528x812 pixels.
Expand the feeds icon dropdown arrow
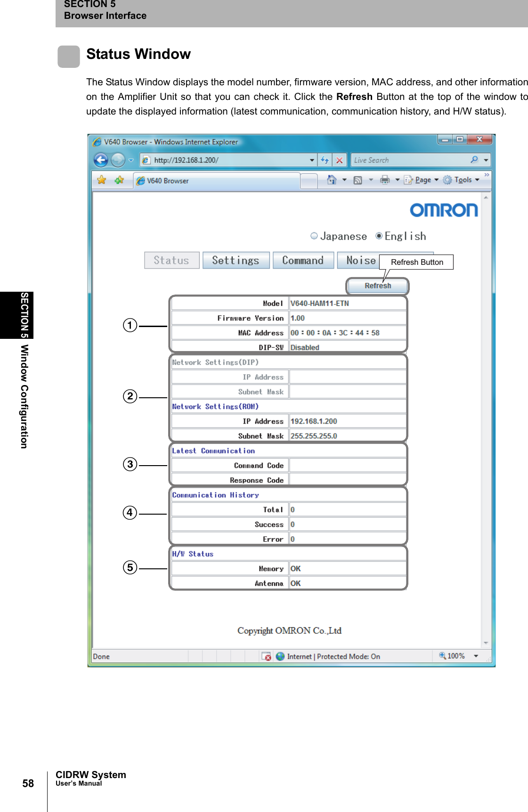click(x=371, y=180)
